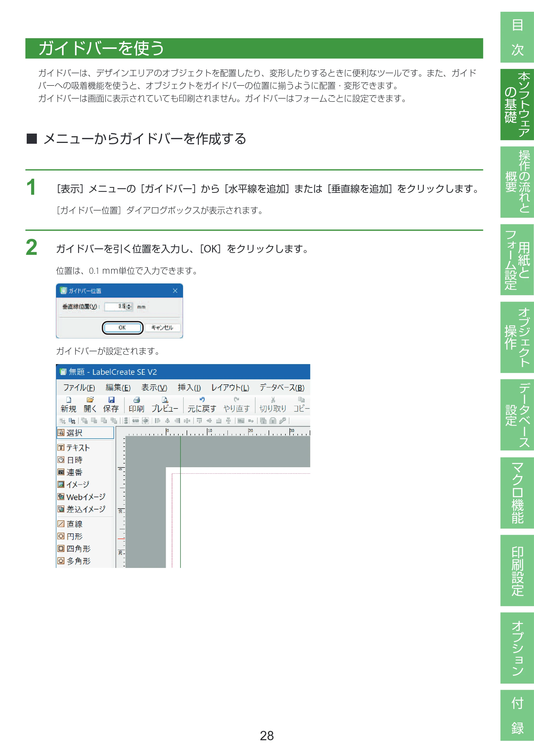Open the 表示(V) menu
Image resolution: width=534 pixels, height=756 pixels.
point(154,388)
